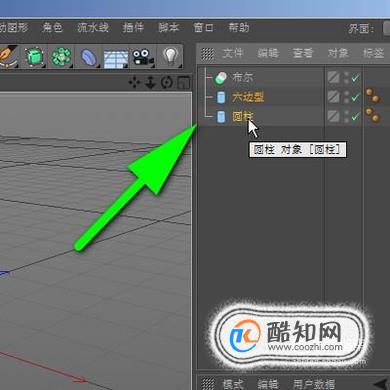Click the viewport rotate camera icon
This screenshot has width=390, height=390.
click(167, 82)
